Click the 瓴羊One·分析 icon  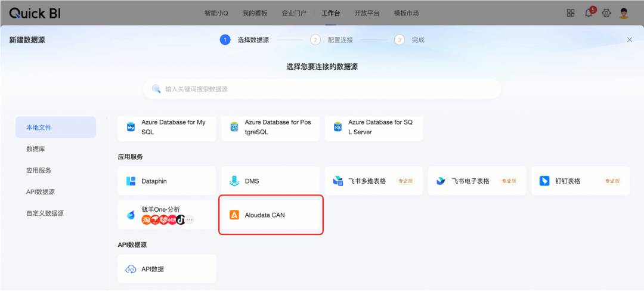[131, 215]
